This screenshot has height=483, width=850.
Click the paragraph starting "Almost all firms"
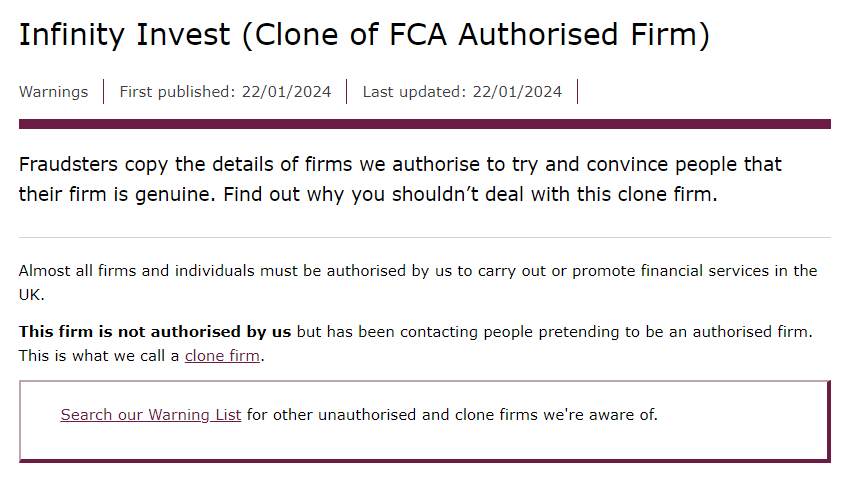pos(418,282)
